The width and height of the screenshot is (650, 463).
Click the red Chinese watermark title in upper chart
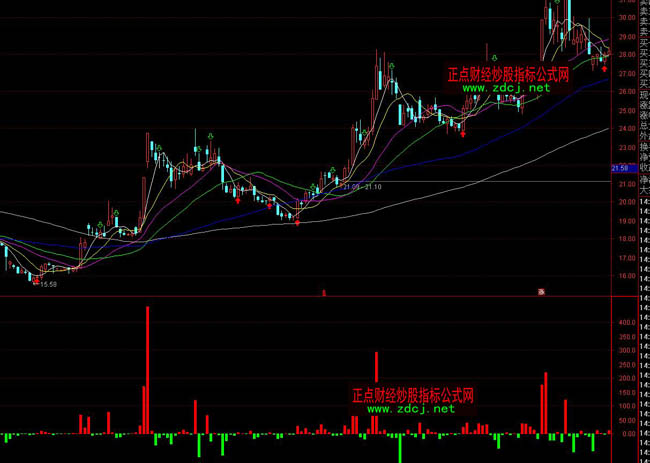click(508, 74)
